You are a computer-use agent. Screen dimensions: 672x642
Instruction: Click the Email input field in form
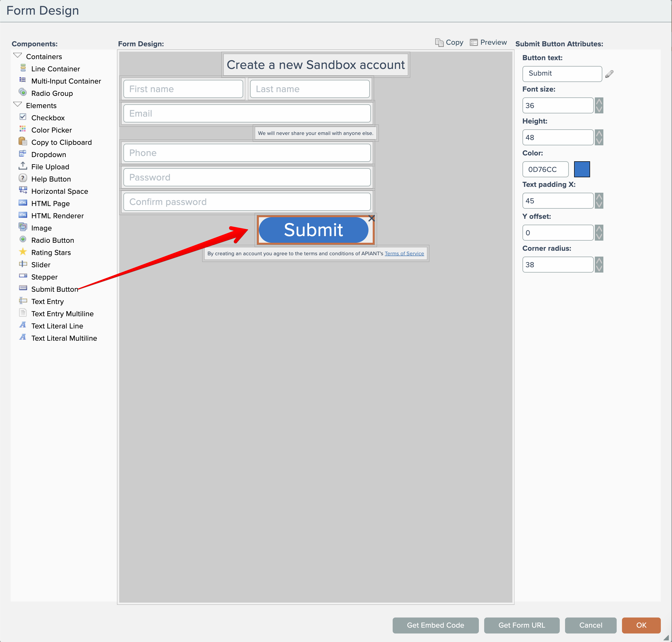coord(247,114)
